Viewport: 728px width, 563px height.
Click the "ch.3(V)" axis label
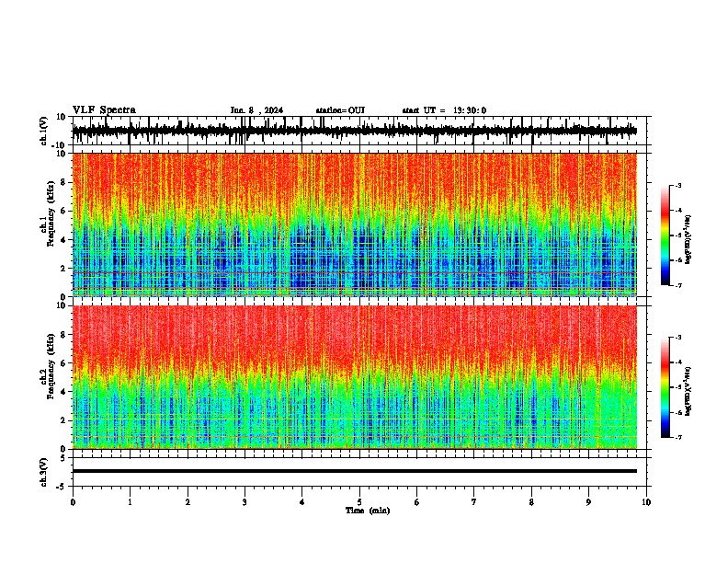click(x=44, y=472)
